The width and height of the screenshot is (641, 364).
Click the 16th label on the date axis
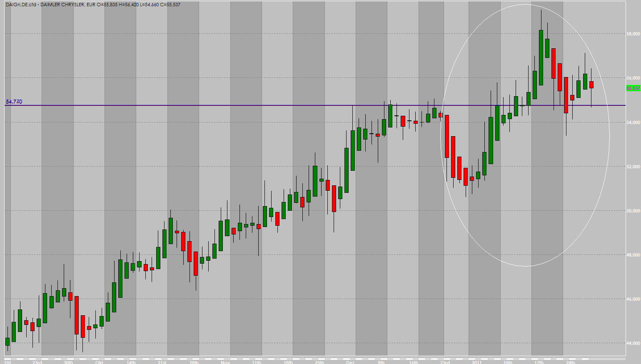pyautogui.click(x=414, y=362)
